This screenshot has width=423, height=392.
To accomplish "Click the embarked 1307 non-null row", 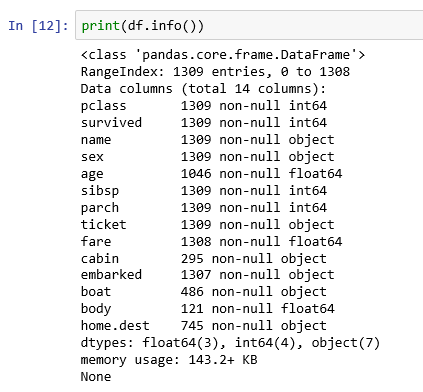I will pos(207,275).
